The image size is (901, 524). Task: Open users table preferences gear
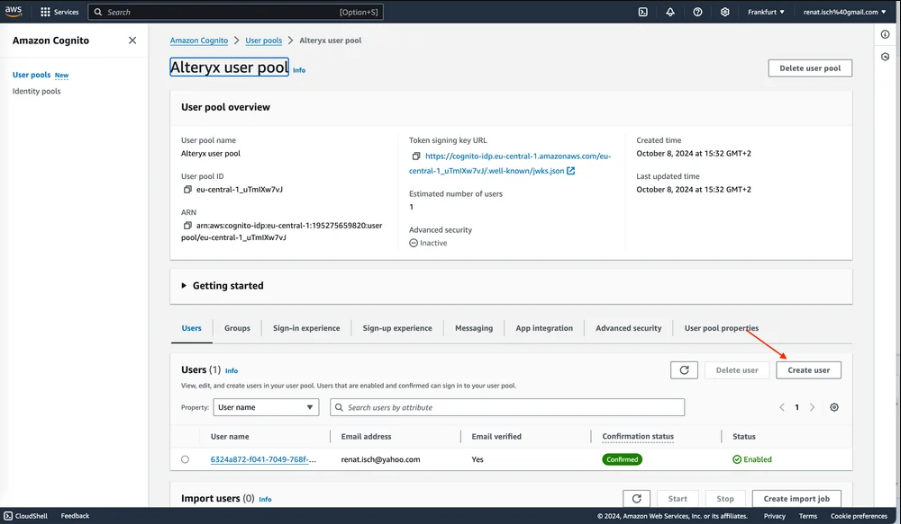point(834,407)
